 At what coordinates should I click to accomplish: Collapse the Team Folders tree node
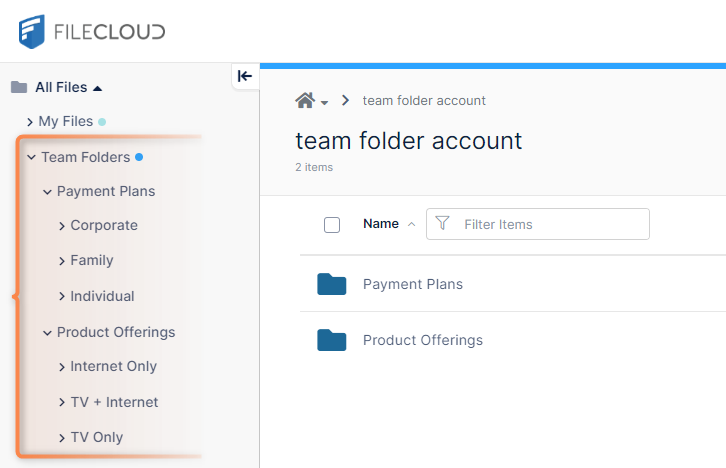tap(31, 158)
